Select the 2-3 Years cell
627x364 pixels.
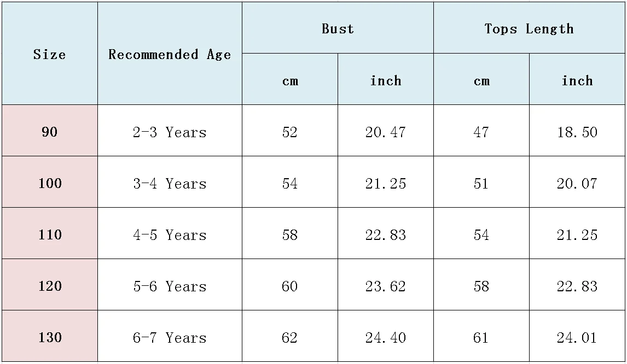170,131
